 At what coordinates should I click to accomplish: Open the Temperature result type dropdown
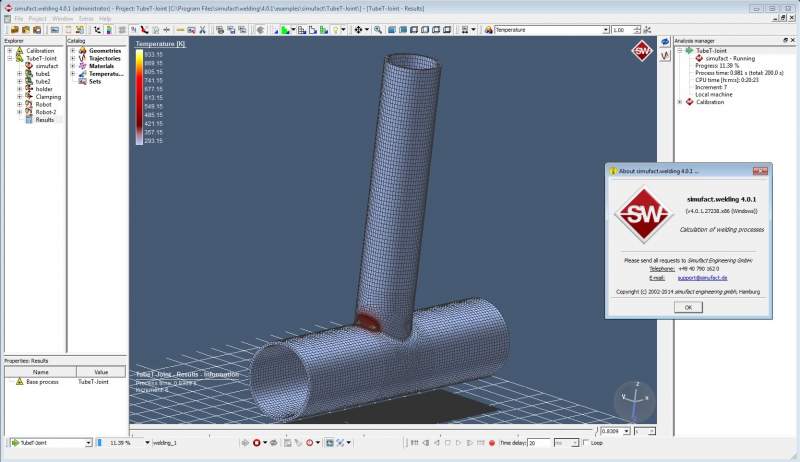(x=603, y=30)
